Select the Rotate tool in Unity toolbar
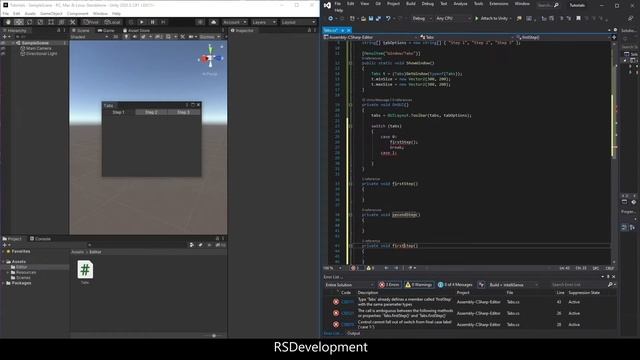 (x=29, y=22)
